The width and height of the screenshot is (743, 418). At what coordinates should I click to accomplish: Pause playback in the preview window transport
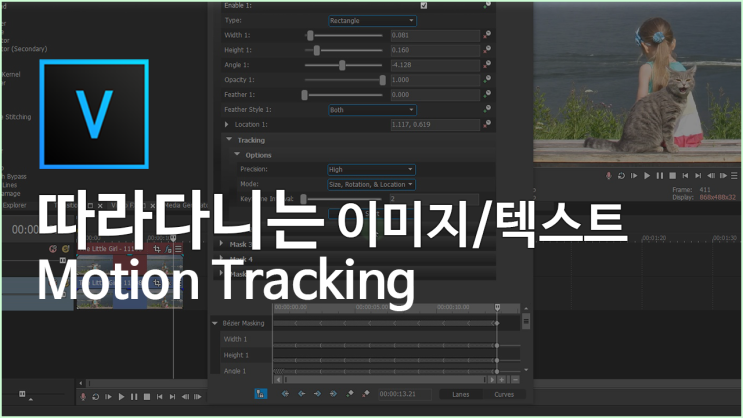[660, 176]
